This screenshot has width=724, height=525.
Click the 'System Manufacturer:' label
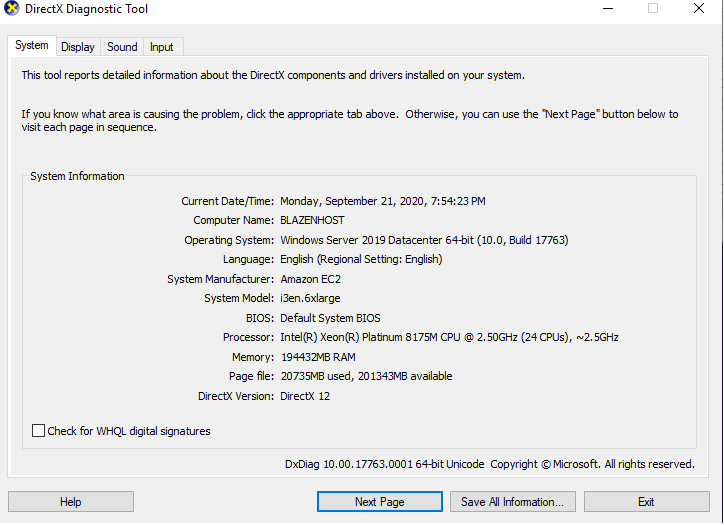(x=220, y=279)
